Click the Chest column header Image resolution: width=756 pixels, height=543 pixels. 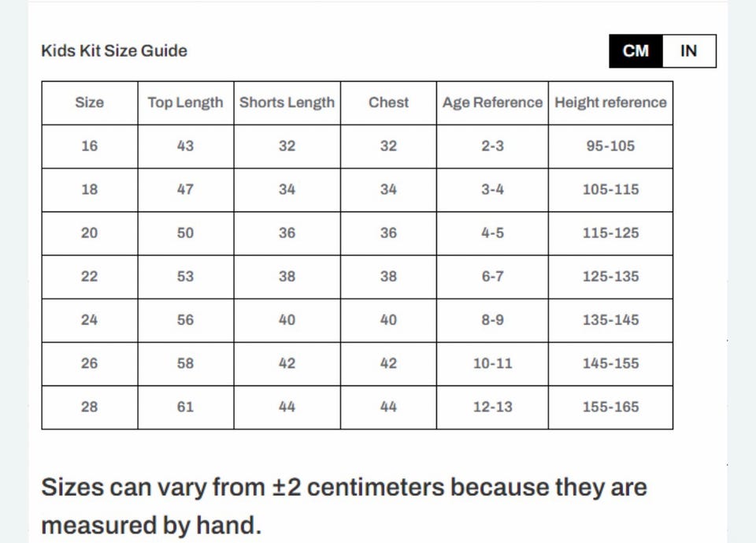(388, 102)
